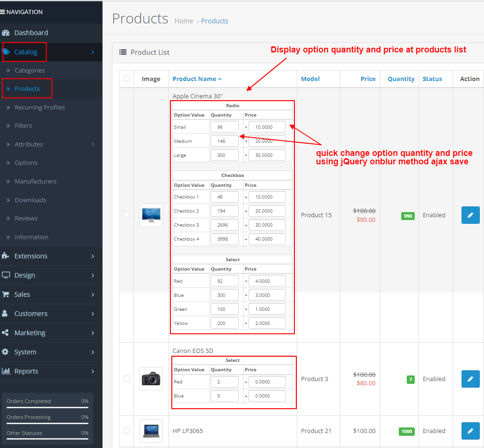This screenshot has height=448, width=484.
Task: Open Categories in the Catalog submenu
Action: (29, 70)
